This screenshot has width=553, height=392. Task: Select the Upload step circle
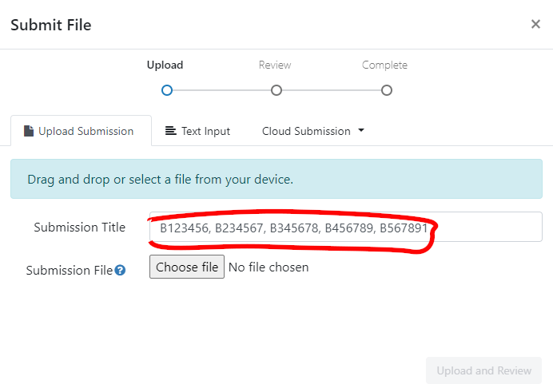[x=166, y=90]
